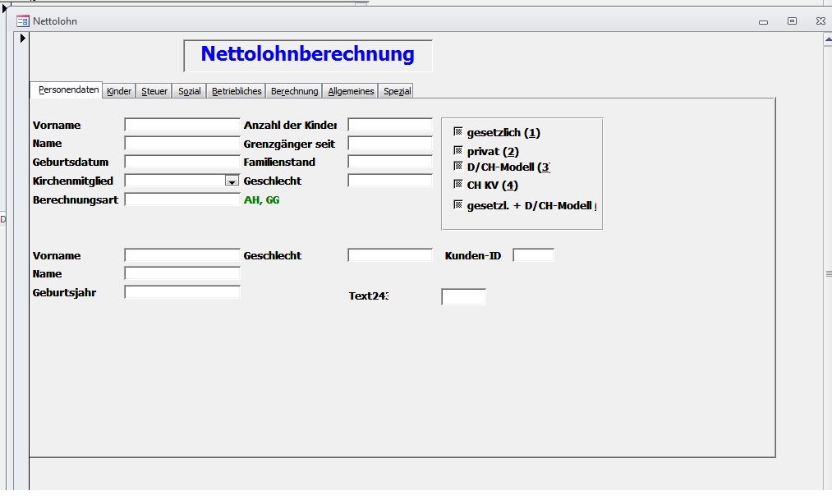The height and width of the screenshot is (504, 832).
Task: Click the Nettolohn form icon in title bar
Action: click(23, 21)
